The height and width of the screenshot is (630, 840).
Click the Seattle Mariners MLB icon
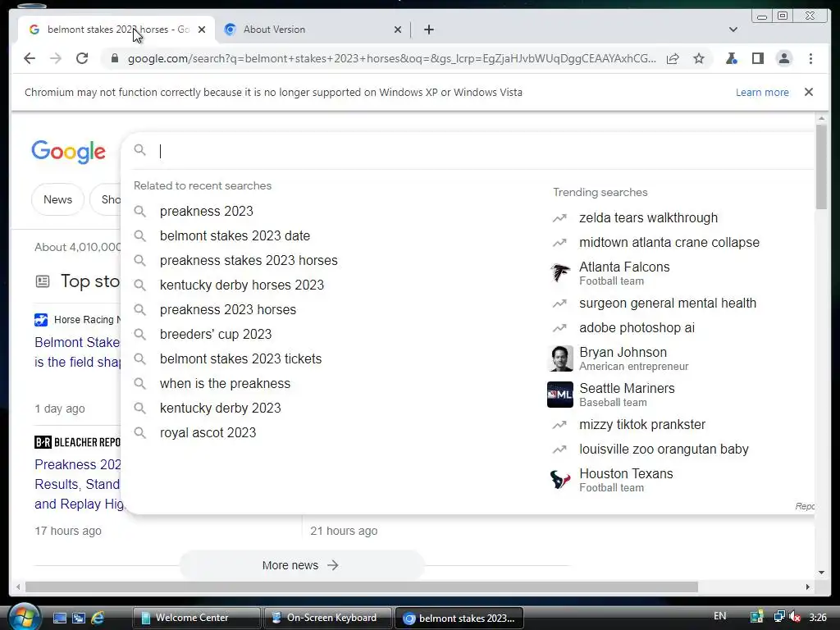560,395
